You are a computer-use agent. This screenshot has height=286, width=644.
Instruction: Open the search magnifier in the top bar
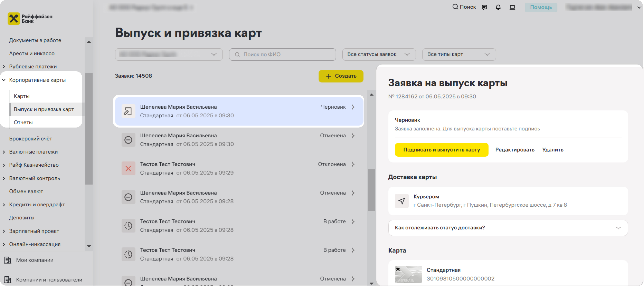click(x=455, y=7)
